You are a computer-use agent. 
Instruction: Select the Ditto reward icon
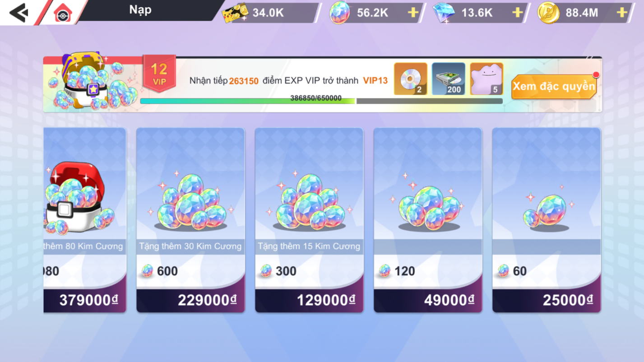click(x=486, y=79)
